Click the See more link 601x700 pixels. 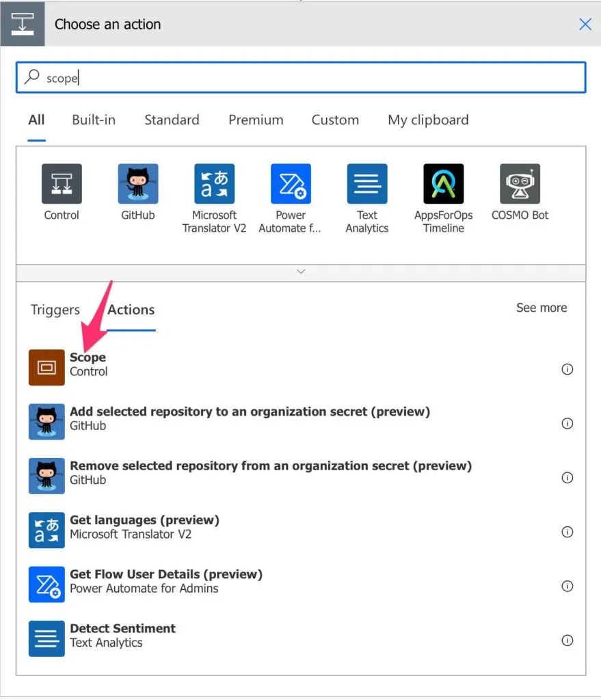(x=541, y=308)
